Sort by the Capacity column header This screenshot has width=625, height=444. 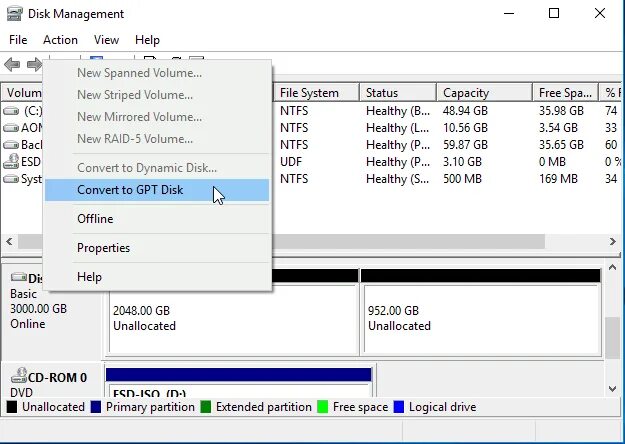click(484, 93)
